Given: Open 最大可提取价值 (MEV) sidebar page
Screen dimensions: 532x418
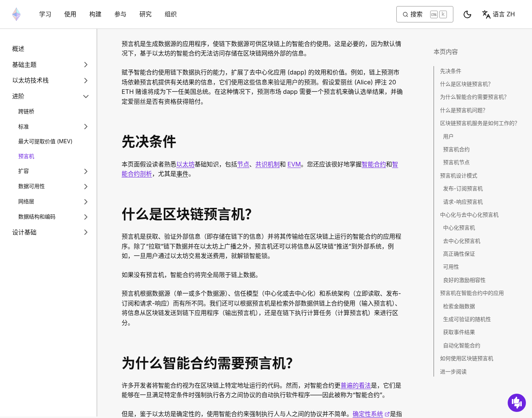Looking at the screenshot, I should 45,141.
